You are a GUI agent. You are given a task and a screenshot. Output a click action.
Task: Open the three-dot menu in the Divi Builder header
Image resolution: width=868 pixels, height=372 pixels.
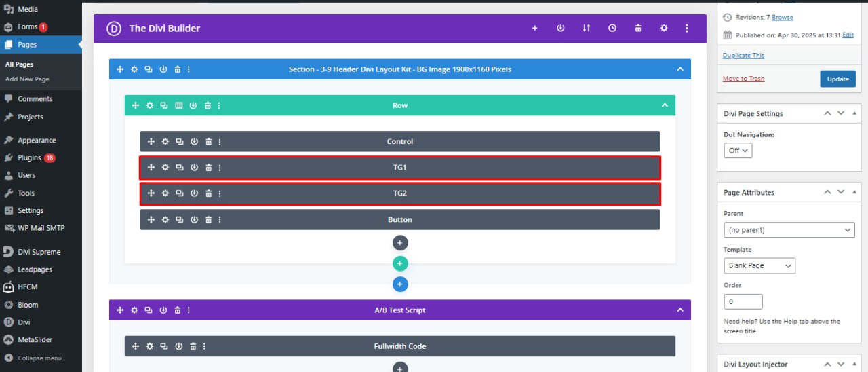(687, 28)
